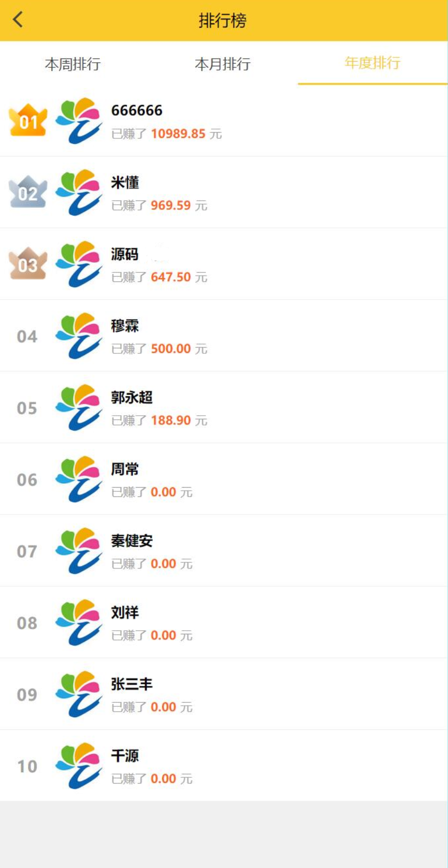Switch to the 本月排行 tab
Screen dimensions: 448x868
tap(223, 64)
